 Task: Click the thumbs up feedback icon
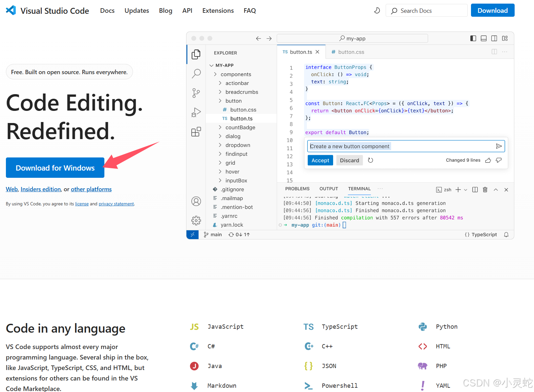coord(488,160)
